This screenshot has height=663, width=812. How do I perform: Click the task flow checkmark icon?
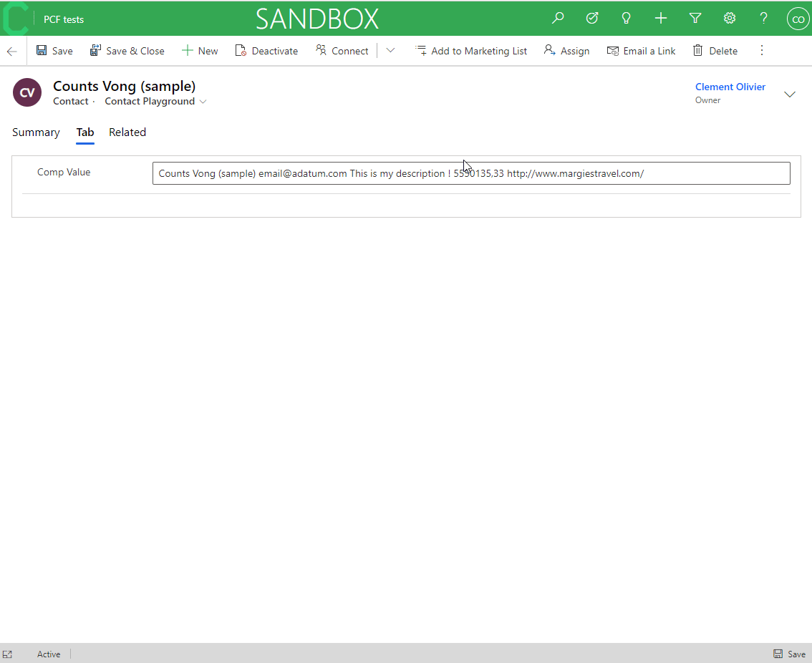592,19
